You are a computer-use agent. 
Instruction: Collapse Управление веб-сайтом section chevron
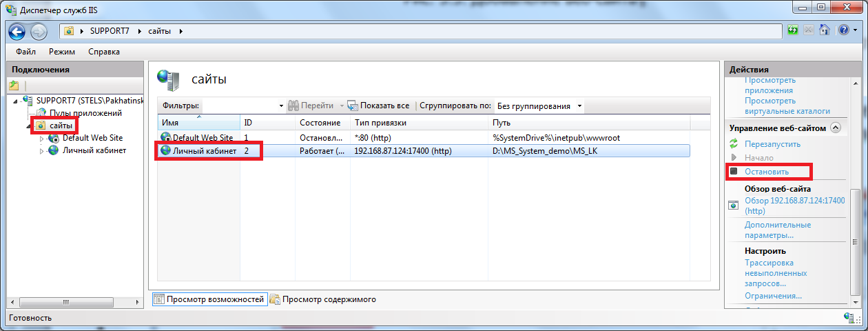point(836,128)
